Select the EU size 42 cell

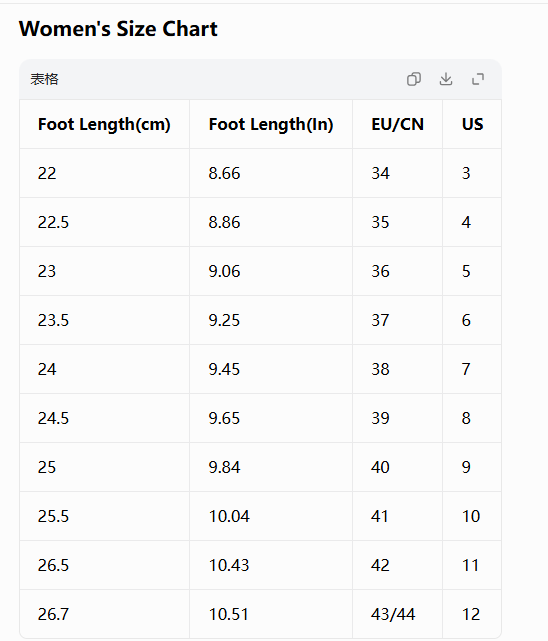(398, 566)
